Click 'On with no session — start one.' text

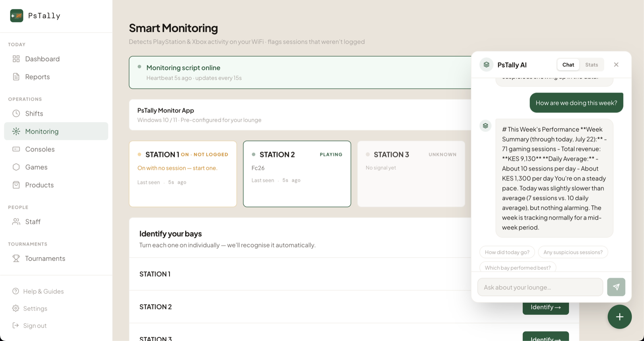(x=177, y=168)
